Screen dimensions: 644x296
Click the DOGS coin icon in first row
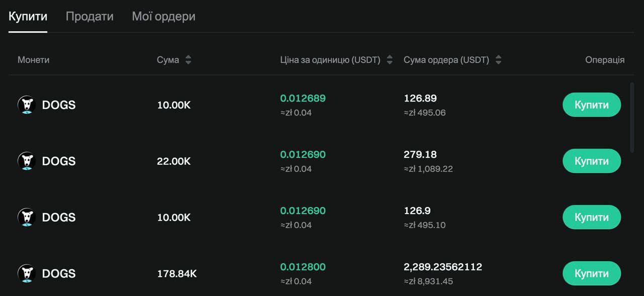[27, 105]
